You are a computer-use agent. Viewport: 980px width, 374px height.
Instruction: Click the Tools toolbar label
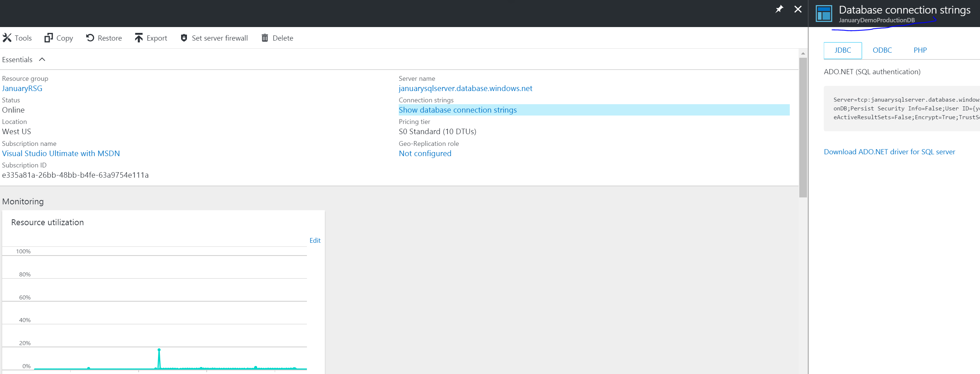coord(23,38)
